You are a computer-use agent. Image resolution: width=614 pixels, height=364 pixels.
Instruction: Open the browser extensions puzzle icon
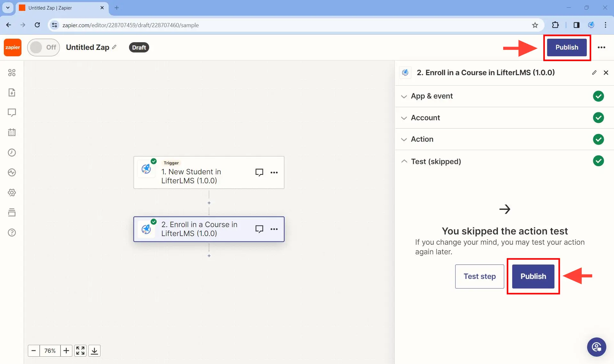[555, 25]
